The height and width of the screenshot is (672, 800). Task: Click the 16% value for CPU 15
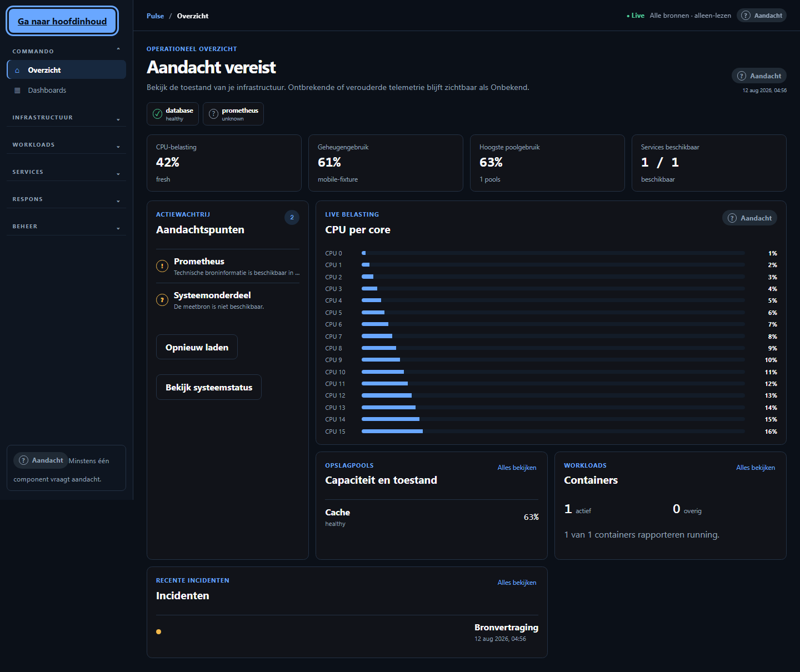(x=771, y=432)
